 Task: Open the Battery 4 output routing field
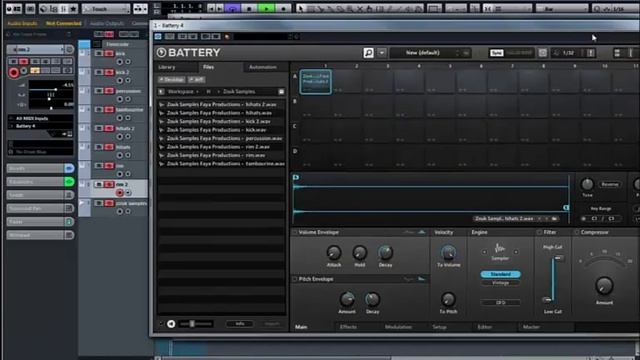tap(40, 126)
